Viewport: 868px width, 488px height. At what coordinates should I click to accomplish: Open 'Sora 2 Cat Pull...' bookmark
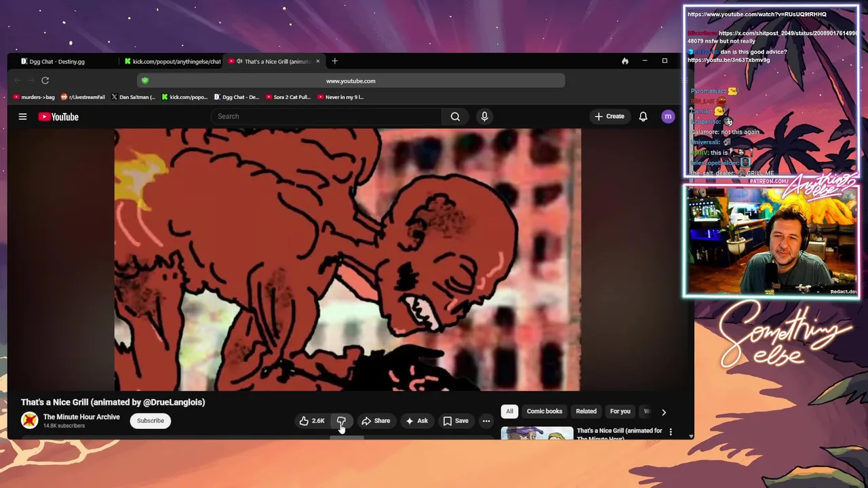click(x=288, y=97)
